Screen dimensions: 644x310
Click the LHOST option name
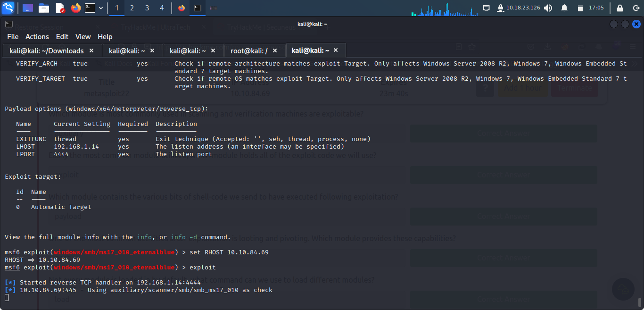[25, 147]
